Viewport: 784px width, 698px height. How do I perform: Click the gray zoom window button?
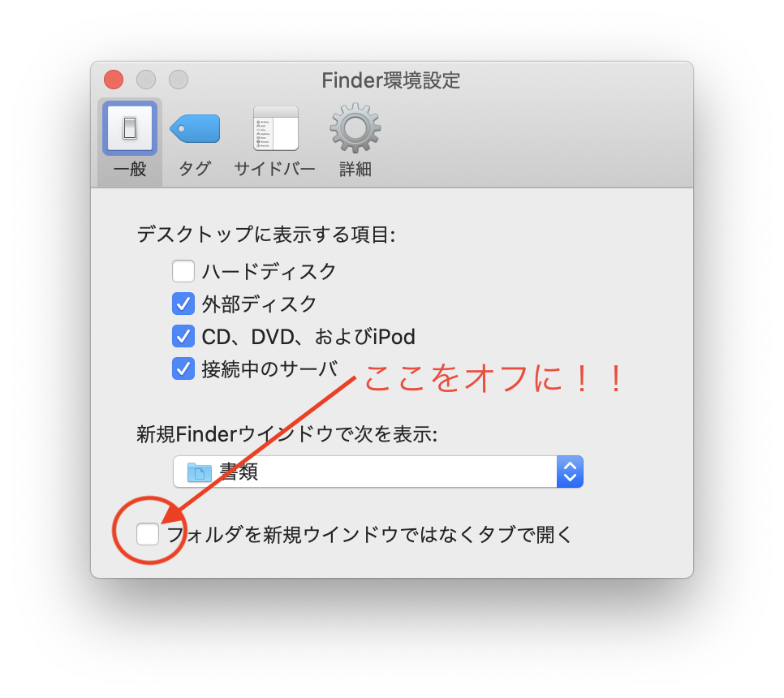(179, 80)
